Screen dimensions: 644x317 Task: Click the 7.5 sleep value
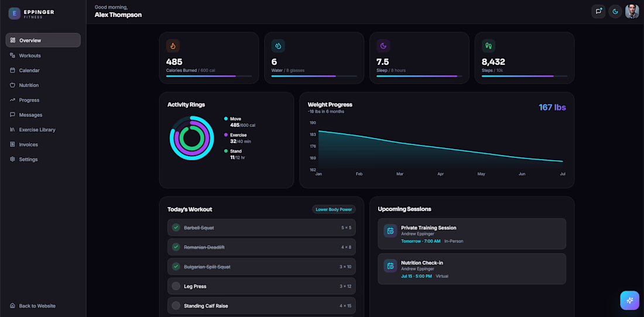(x=383, y=62)
